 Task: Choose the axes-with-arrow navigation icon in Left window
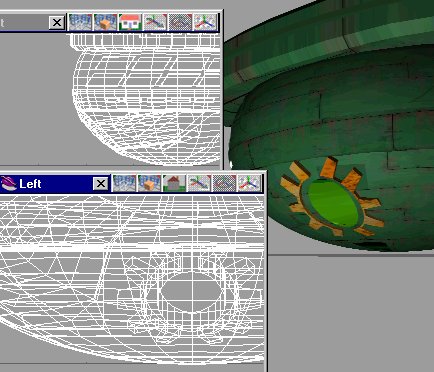pos(199,183)
